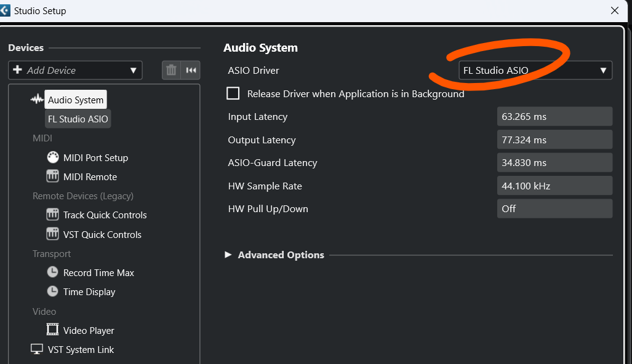Click the VST Quick Controls icon
The height and width of the screenshot is (364, 632).
tap(52, 234)
